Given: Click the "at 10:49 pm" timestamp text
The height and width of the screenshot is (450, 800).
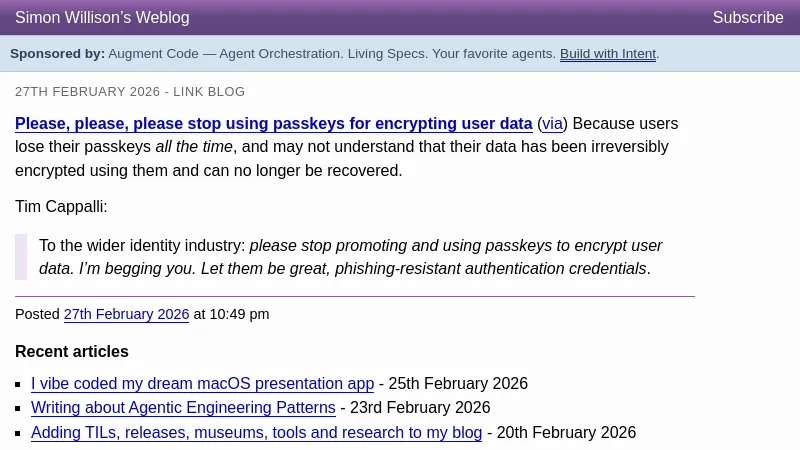Looking at the screenshot, I should (x=231, y=314).
